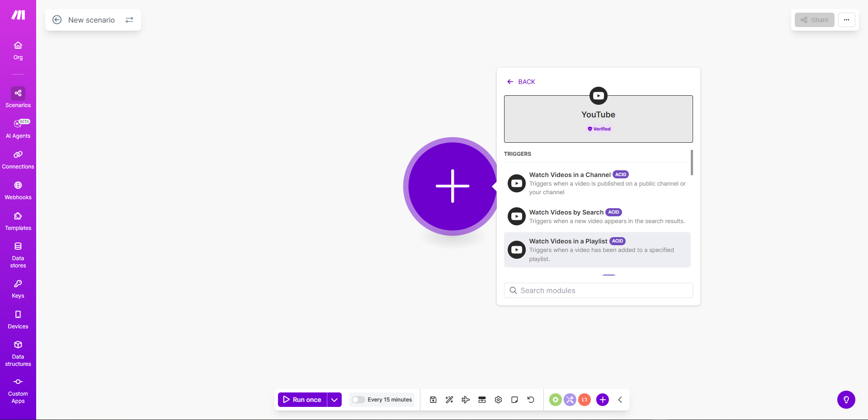
Task: Click the undo arrow icon
Action: [531, 400]
